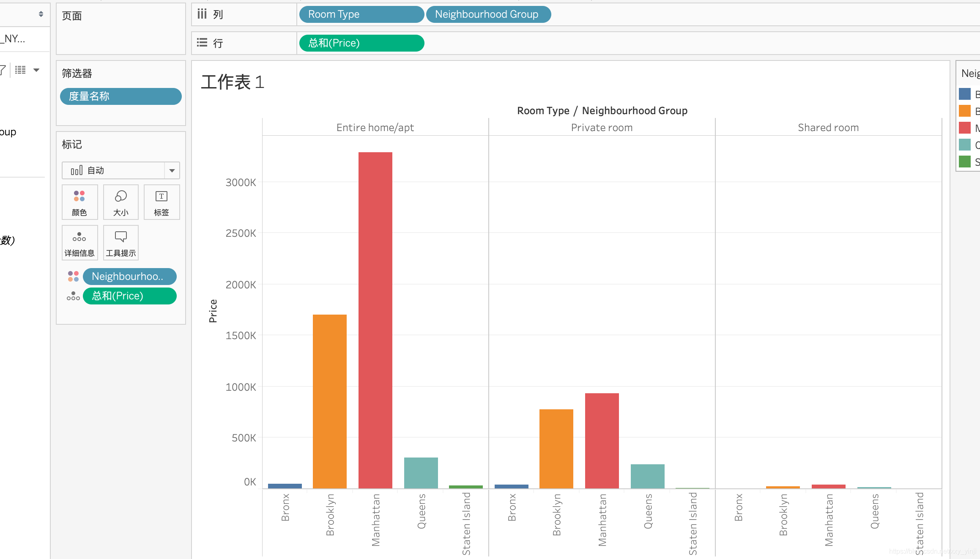This screenshot has height=559, width=980.
Task: Click the color mark property icon
Action: 79,202
